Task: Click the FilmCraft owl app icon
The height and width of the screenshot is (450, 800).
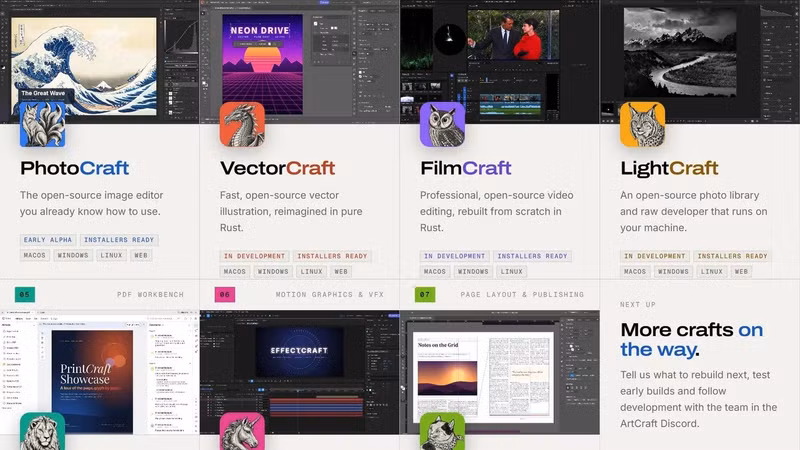Action: click(442, 124)
